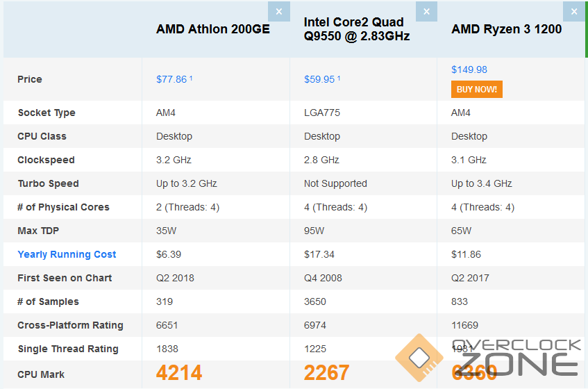Click the AMD Ryzen 3 1200 heading
This screenshot has width=588, height=389.
tap(506, 29)
